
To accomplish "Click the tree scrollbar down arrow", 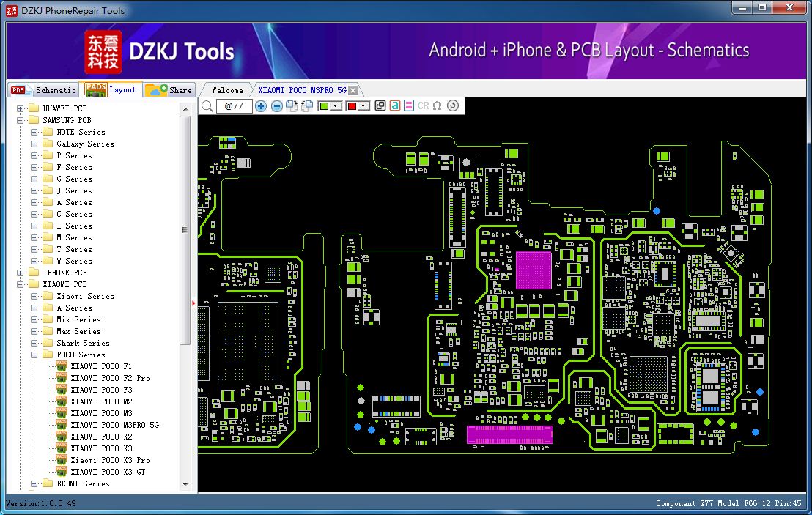I will (185, 484).
